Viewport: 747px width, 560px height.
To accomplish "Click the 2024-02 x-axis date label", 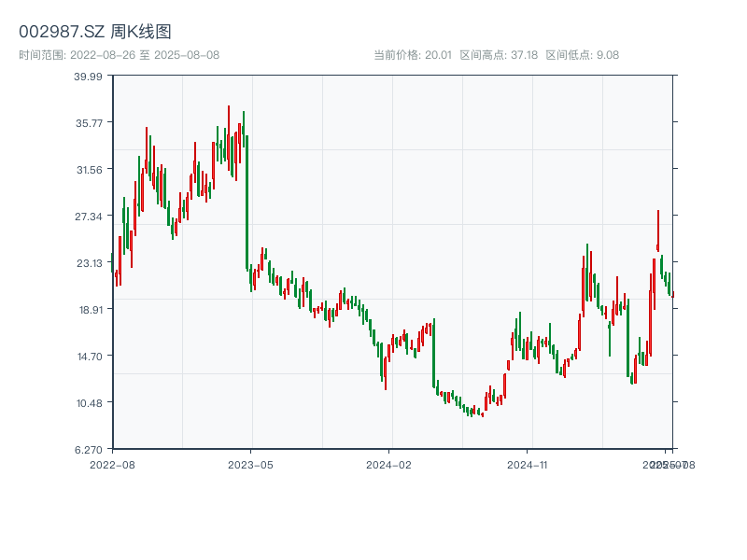I will [389, 464].
